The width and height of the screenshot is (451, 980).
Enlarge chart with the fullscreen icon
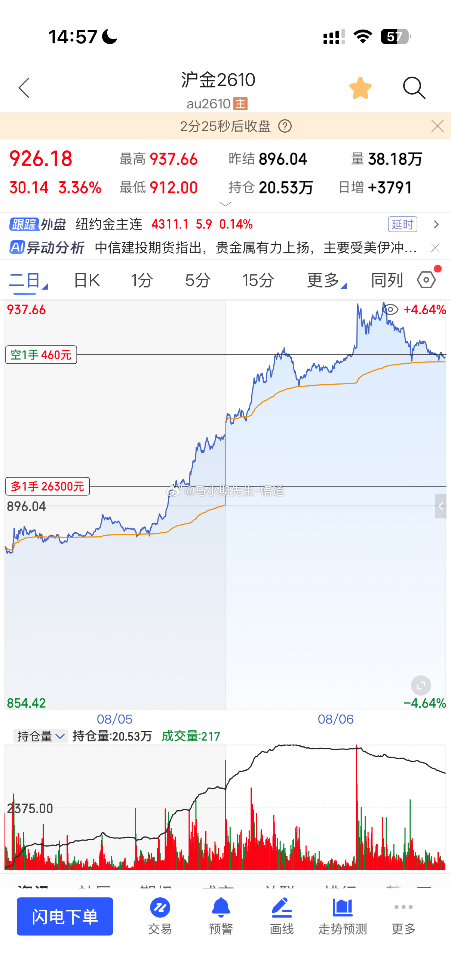tap(421, 685)
